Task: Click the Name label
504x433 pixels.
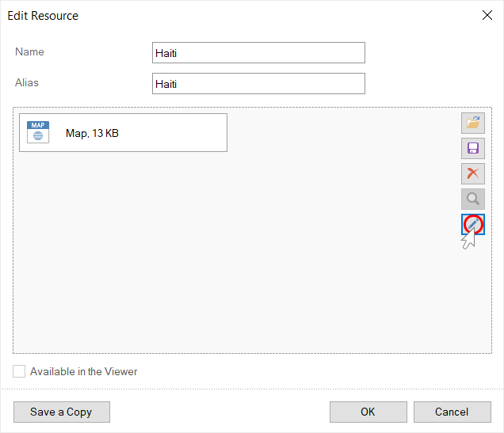Action: click(29, 51)
